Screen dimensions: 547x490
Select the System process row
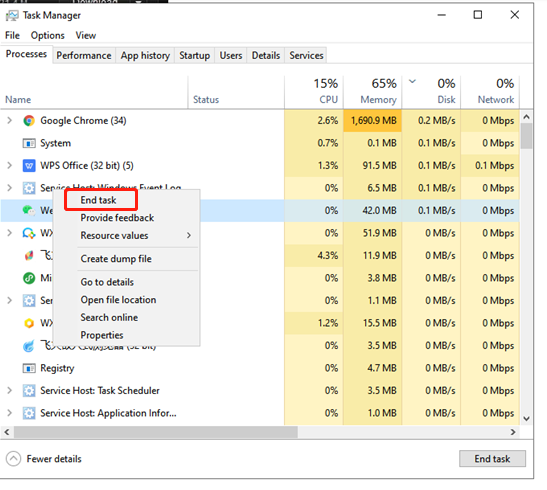point(260,143)
